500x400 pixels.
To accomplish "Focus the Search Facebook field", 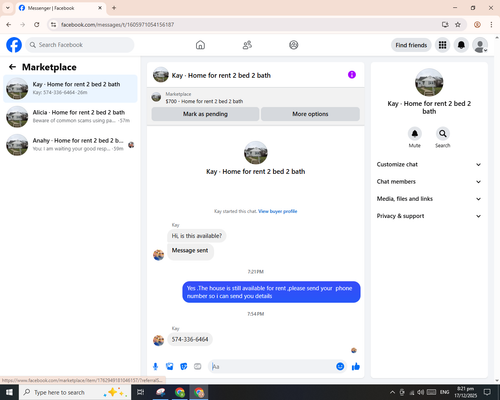I will pyautogui.click(x=80, y=45).
